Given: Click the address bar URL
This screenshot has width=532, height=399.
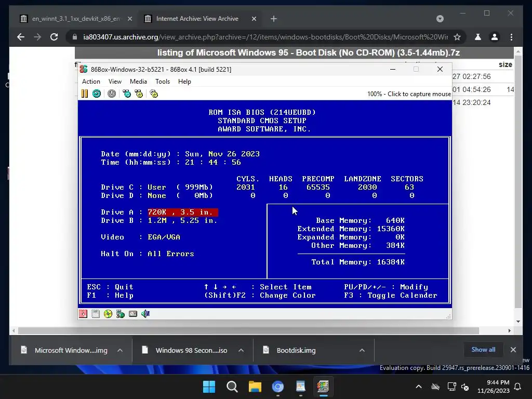Looking at the screenshot, I should click(265, 37).
